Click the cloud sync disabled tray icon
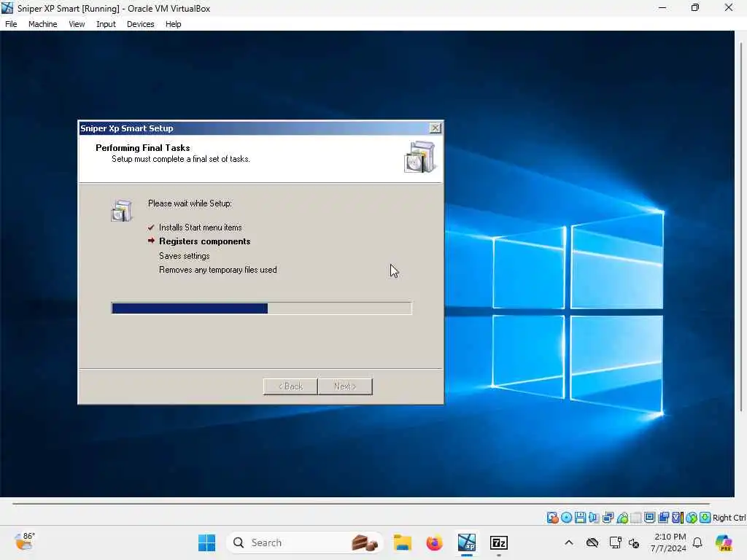Screen dimensions: 747x560 pos(592,542)
